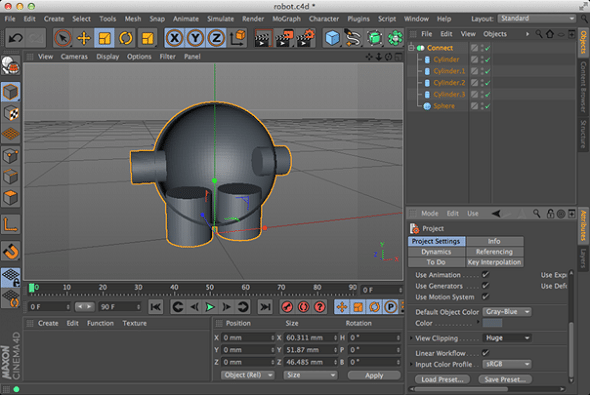590x395 pixels.
Task: Click the Enable Axis L icon
Action: tap(11, 225)
